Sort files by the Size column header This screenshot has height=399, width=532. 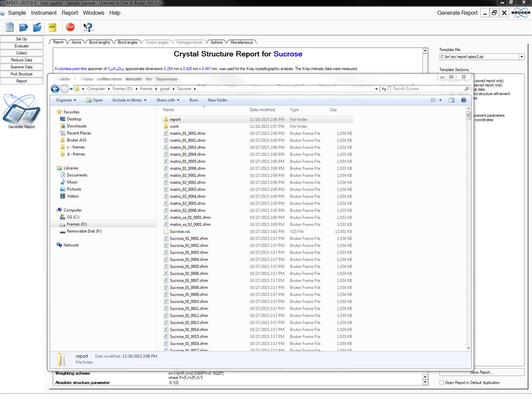(333, 110)
